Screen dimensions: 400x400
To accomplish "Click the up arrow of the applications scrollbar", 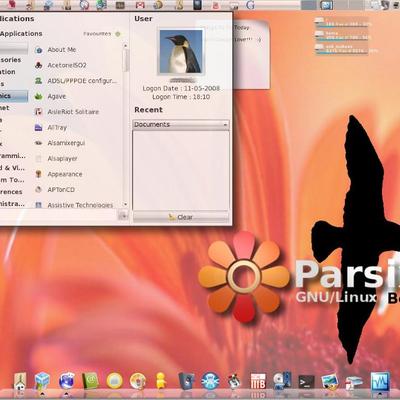I will [x=126, y=46].
